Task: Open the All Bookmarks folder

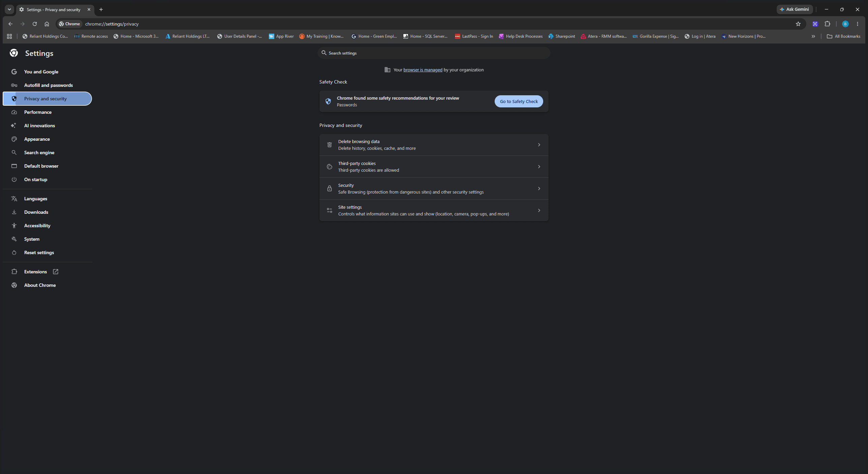Action: pos(843,36)
